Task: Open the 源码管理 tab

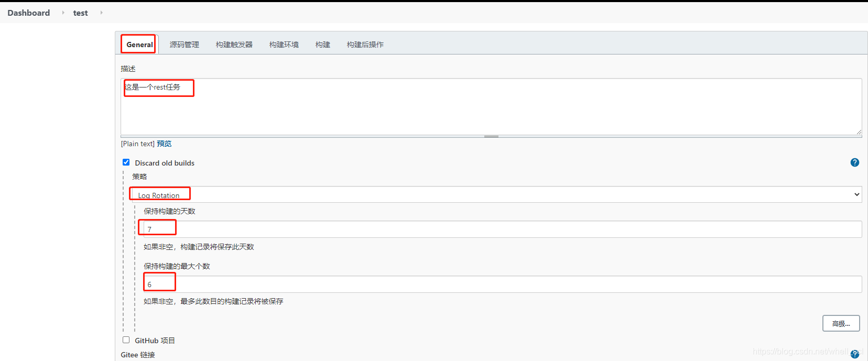Action: (x=185, y=45)
